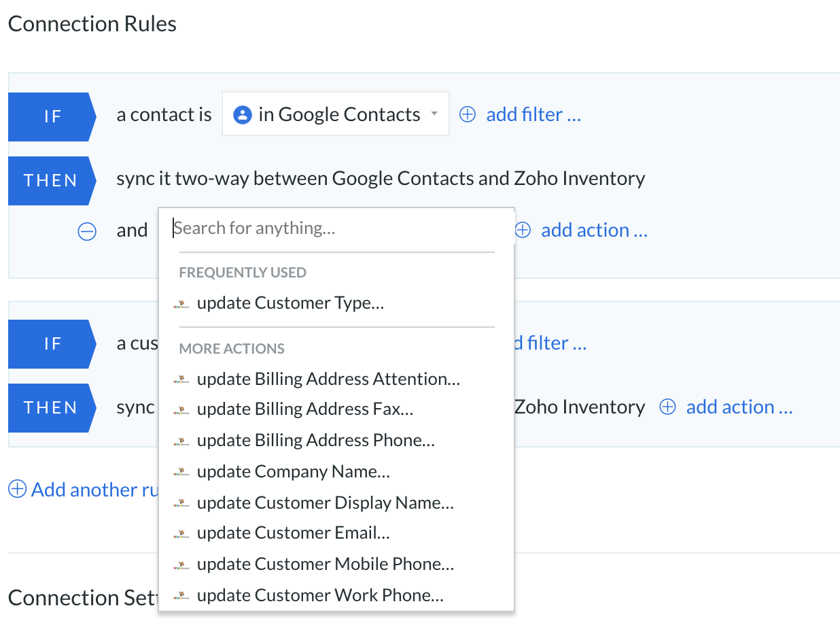Click the plus icon beside the second rule's 'add action'
840x623 pixels.
668,407
